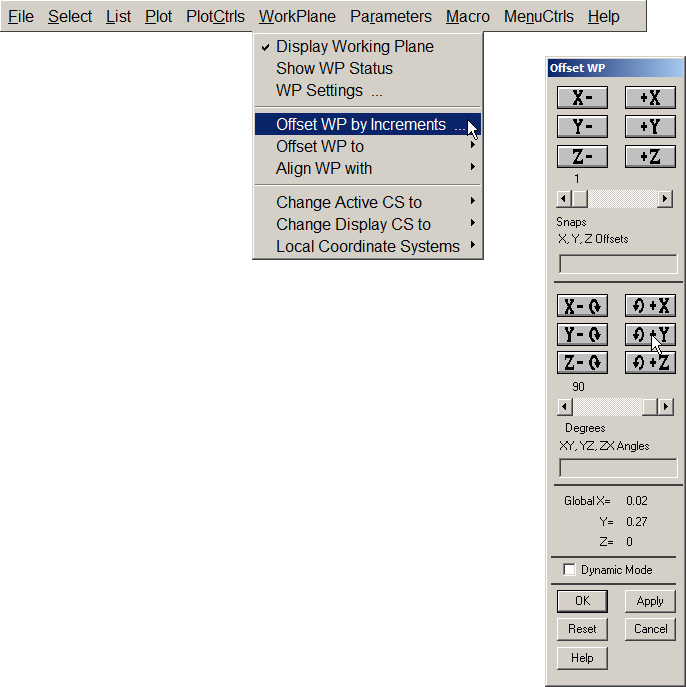Click the Degrees slider thumb
The height and width of the screenshot is (687, 686).
tap(650, 407)
